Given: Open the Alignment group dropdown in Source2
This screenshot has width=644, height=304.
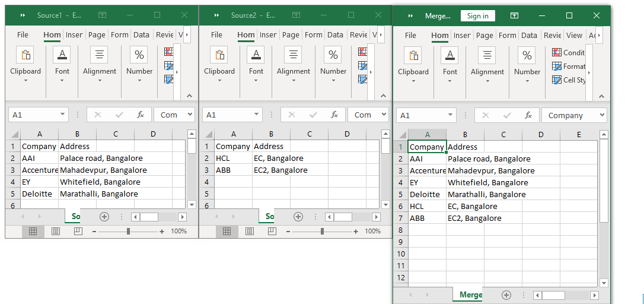Looking at the screenshot, I should click(x=294, y=81).
